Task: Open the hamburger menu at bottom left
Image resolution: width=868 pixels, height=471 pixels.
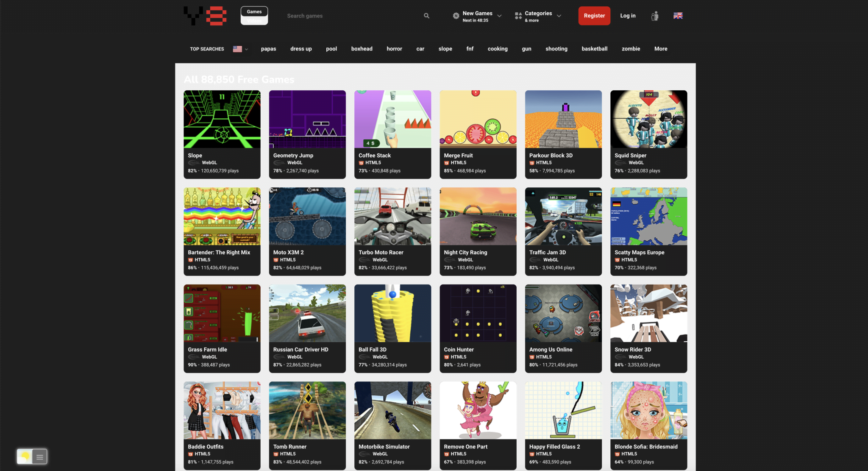Action: [40, 457]
